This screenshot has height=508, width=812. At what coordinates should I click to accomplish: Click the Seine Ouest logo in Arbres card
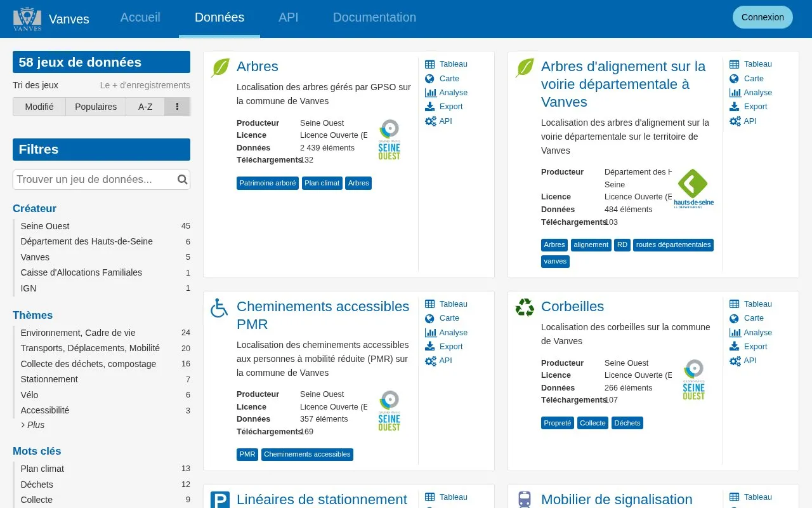(390, 140)
